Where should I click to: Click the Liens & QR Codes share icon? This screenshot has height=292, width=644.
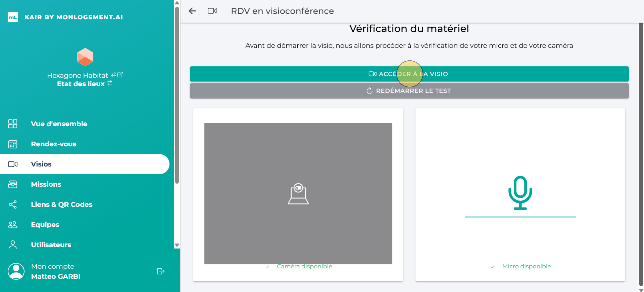(x=13, y=205)
